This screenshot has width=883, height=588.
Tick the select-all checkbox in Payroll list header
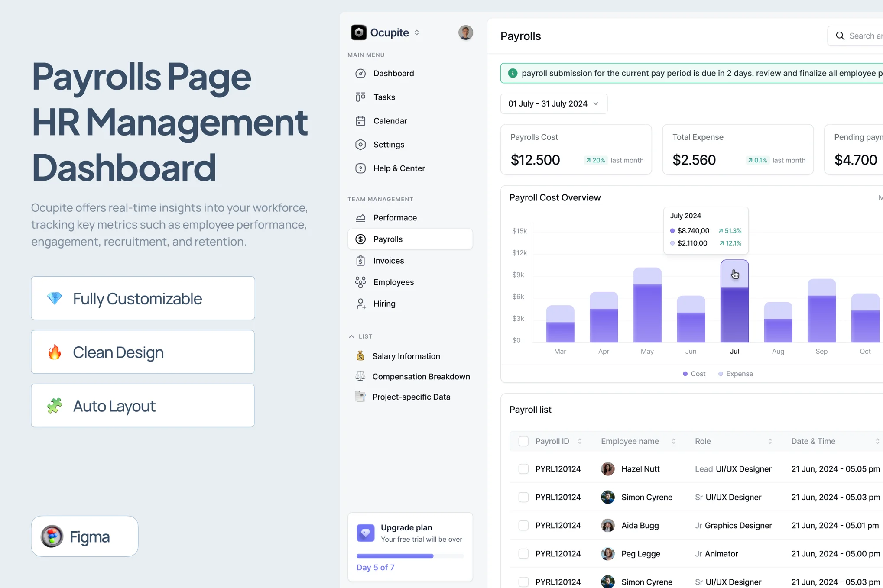[523, 441]
